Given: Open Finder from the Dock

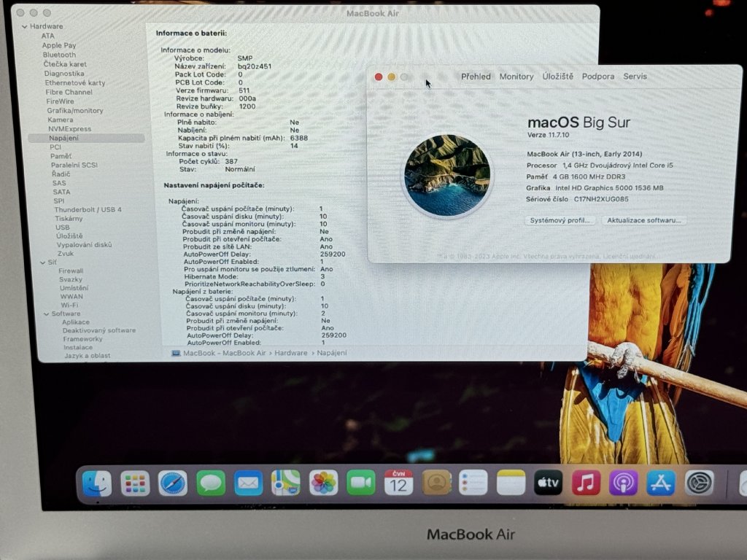Looking at the screenshot, I should point(97,483).
